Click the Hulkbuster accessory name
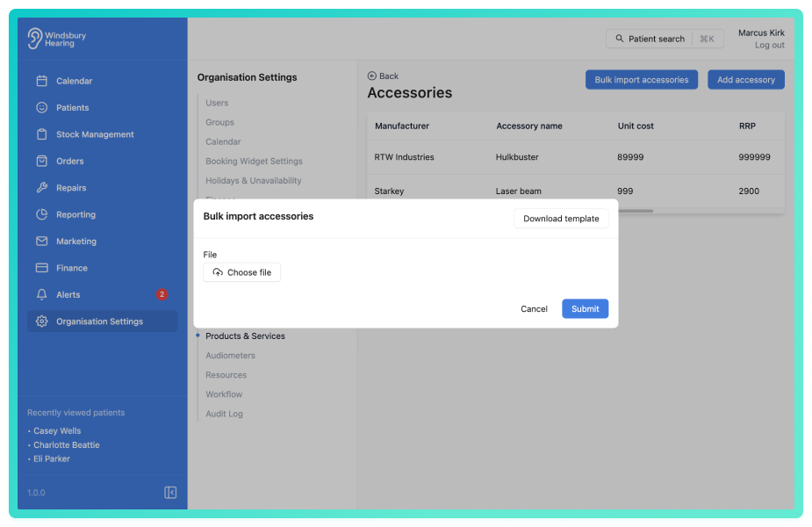 click(517, 157)
